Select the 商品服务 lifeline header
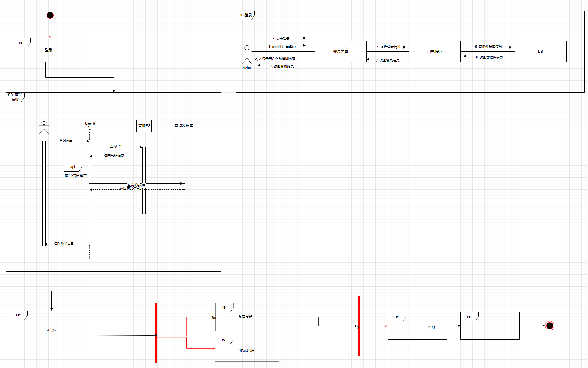This screenshot has width=588, height=368. pyautogui.click(x=89, y=126)
